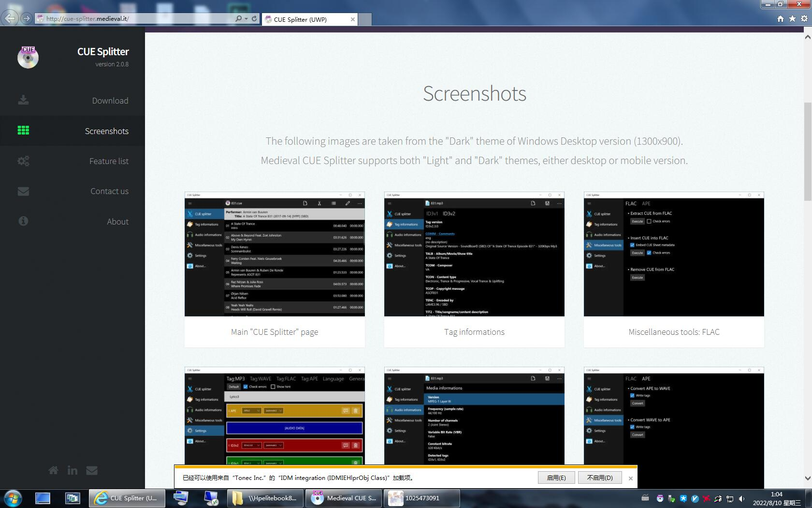This screenshot has height=508, width=812.
Task: Open the 1025473091 taskbar item
Action: (x=421, y=498)
